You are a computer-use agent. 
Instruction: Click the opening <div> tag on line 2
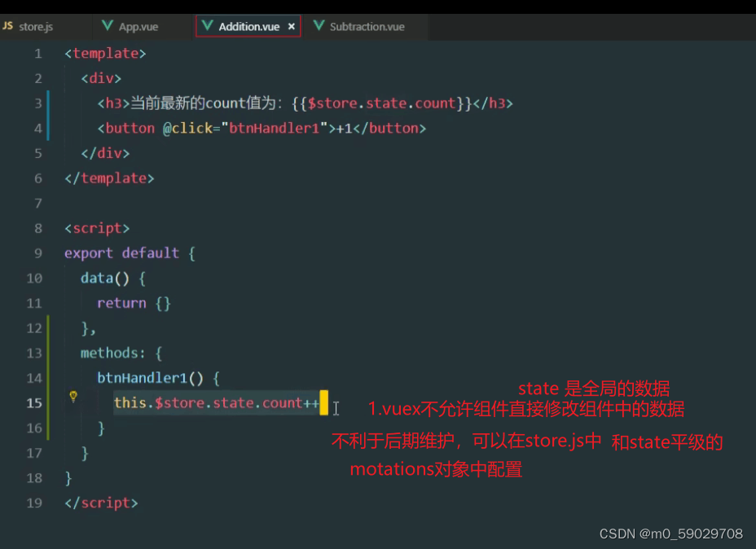[101, 78]
